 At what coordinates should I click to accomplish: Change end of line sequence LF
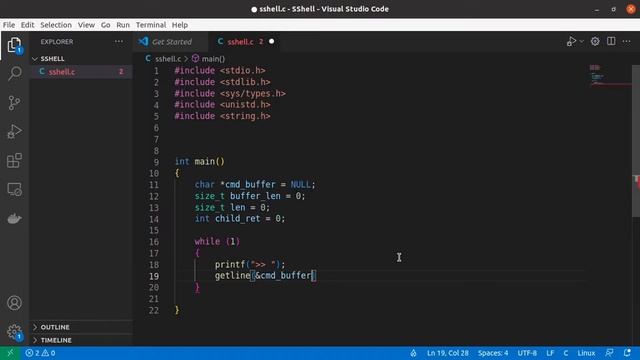550,353
